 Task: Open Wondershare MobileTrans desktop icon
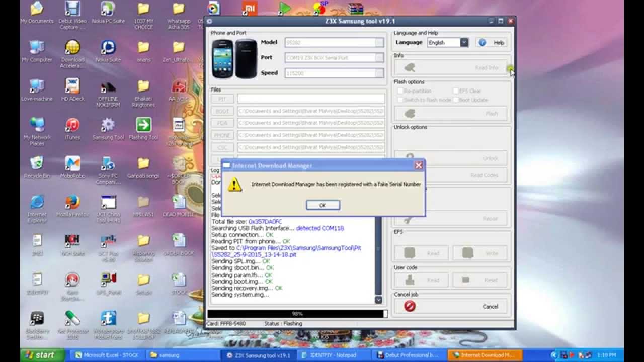tap(108, 325)
